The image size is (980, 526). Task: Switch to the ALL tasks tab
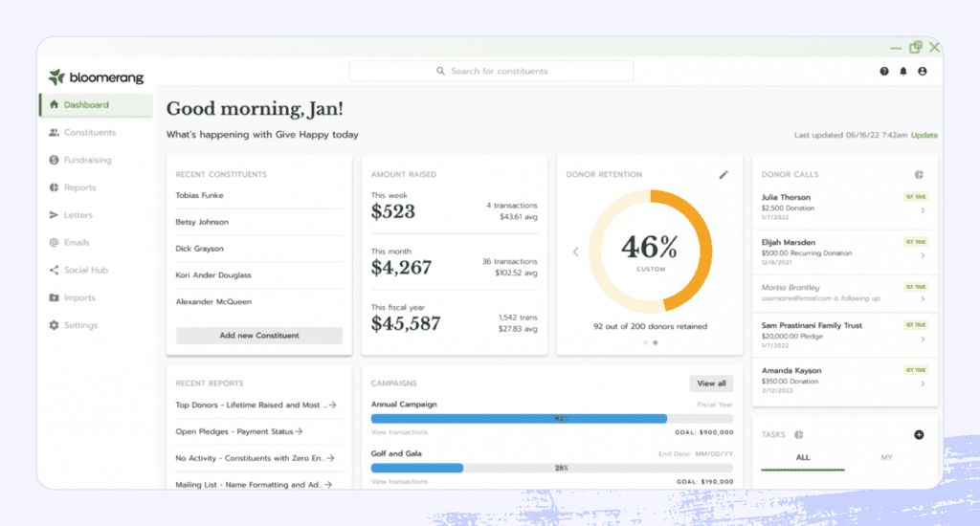[x=803, y=458]
